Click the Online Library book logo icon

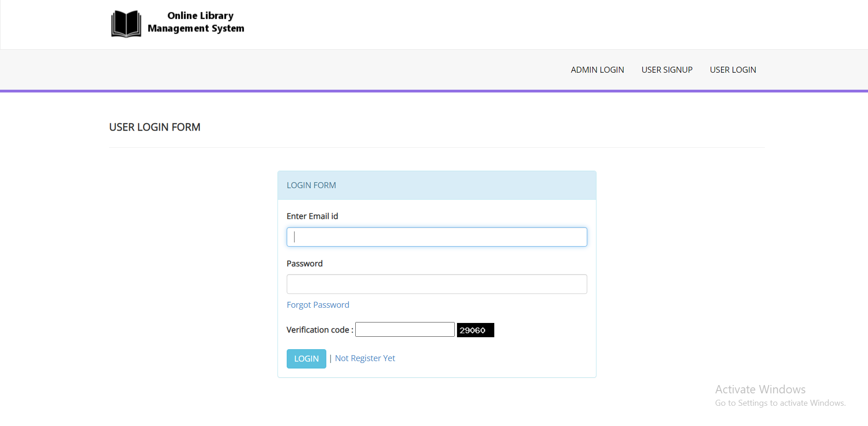coord(126,23)
